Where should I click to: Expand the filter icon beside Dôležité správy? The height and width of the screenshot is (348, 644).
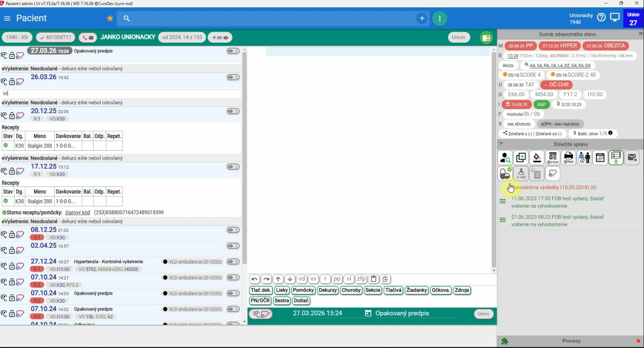tap(501, 144)
